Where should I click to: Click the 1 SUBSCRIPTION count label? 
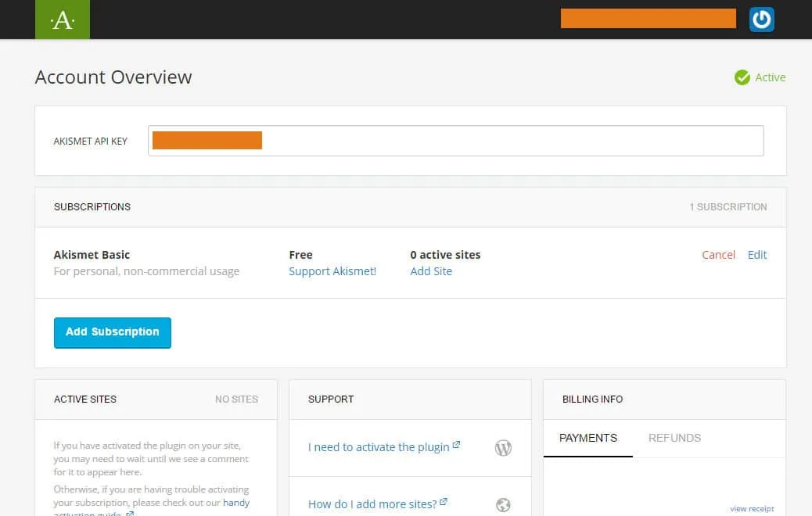pyautogui.click(x=728, y=207)
